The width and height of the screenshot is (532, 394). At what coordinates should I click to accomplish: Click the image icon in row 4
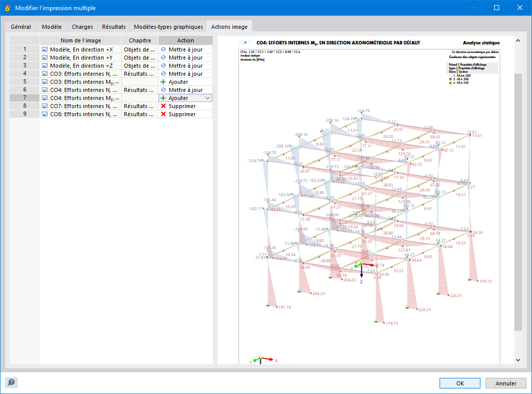(44, 74)
